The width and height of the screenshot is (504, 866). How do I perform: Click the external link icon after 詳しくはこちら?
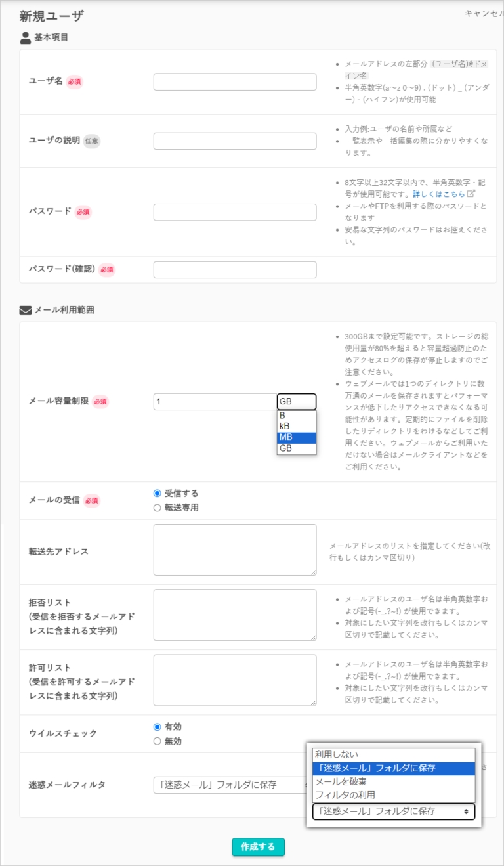[x=471, y=194]
